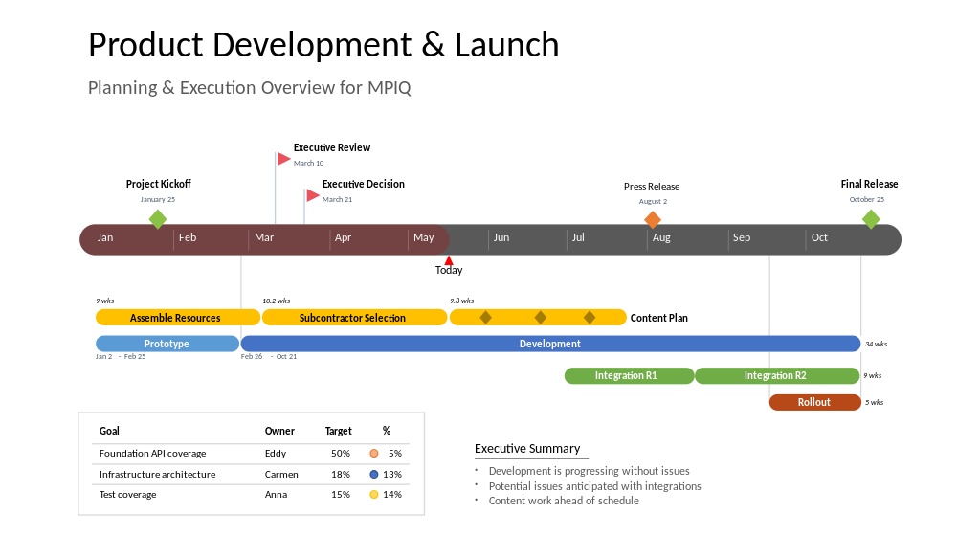Select the Subcontractor Selection task bar
Screen dimensions: 980x536
[x=354, y=318]
